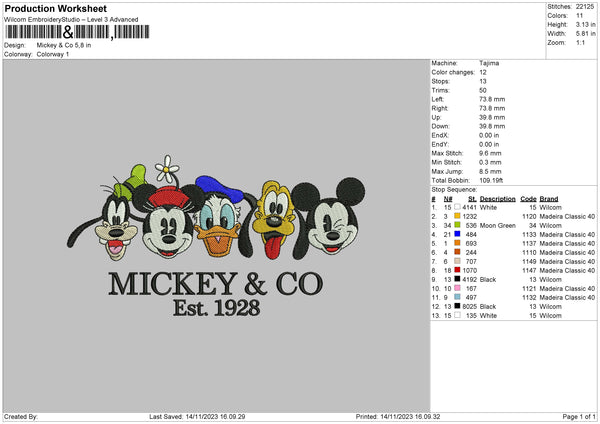Click the 'Colorway 1' value
This screenshot has width=600, height=424.
53,54
